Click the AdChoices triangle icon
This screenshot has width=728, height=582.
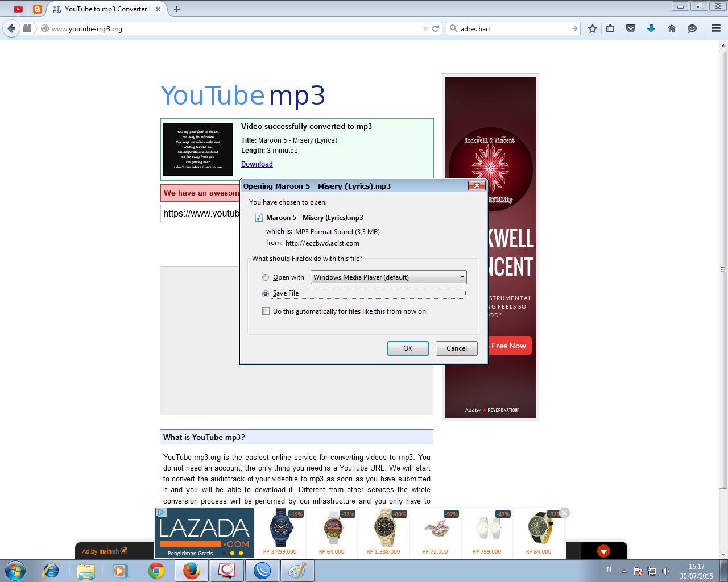coord(161,512)
